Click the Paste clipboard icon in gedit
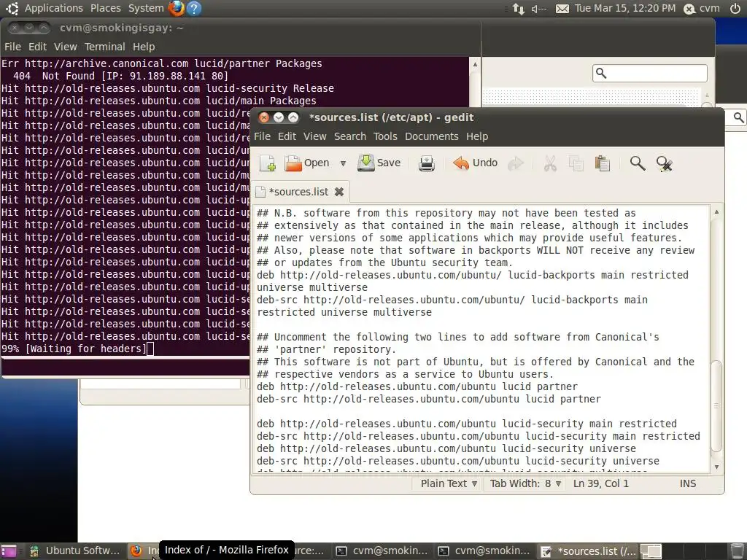 click(x=602, y=163)
